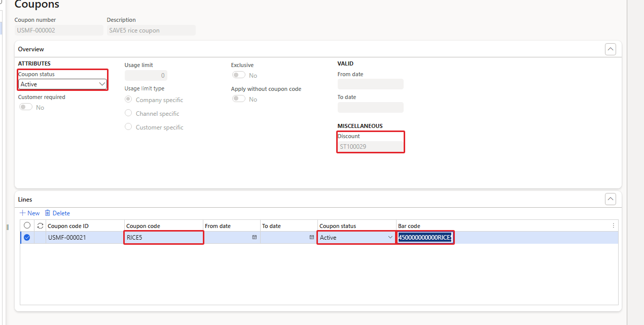Screen dimensions: 644x325
Task: Click the Usage limit field
Action: coord(146,76)
